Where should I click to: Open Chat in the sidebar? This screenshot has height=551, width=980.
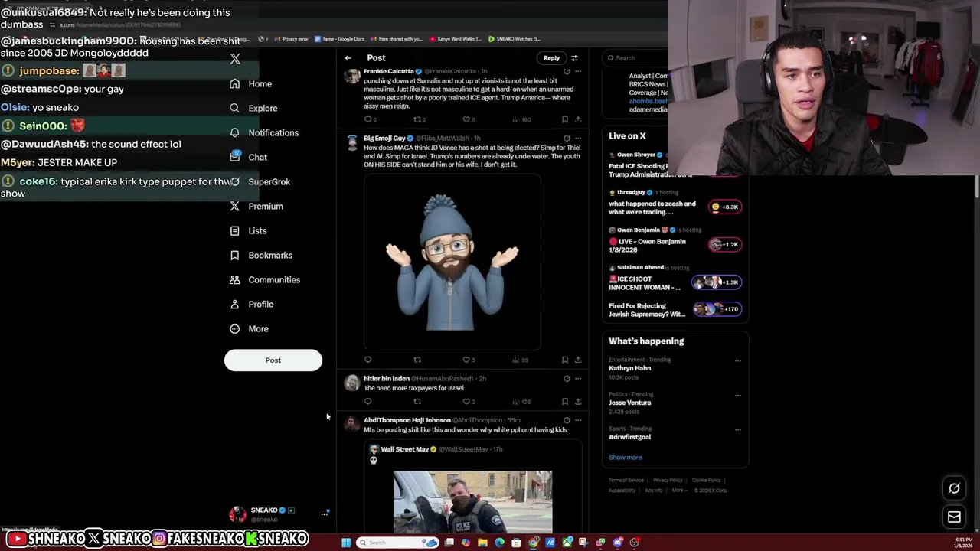click(x=248, y=157)
